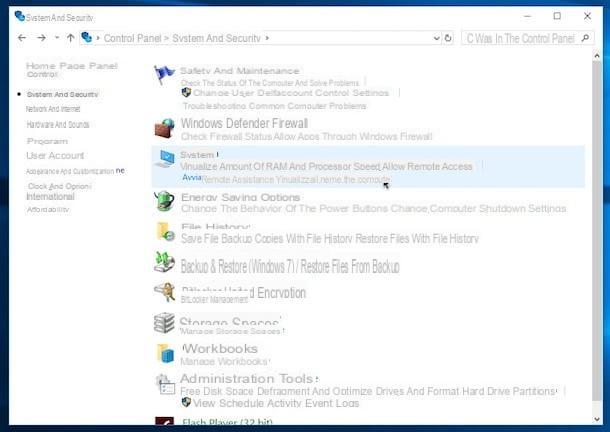
Task: Open the Administration Tools icon
Action: tap(165, 385)
